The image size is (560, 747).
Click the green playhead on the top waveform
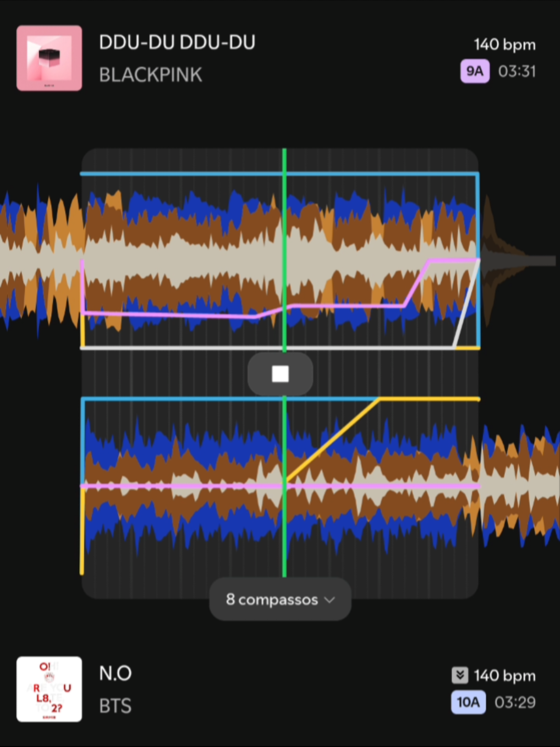tap(284, 250)
